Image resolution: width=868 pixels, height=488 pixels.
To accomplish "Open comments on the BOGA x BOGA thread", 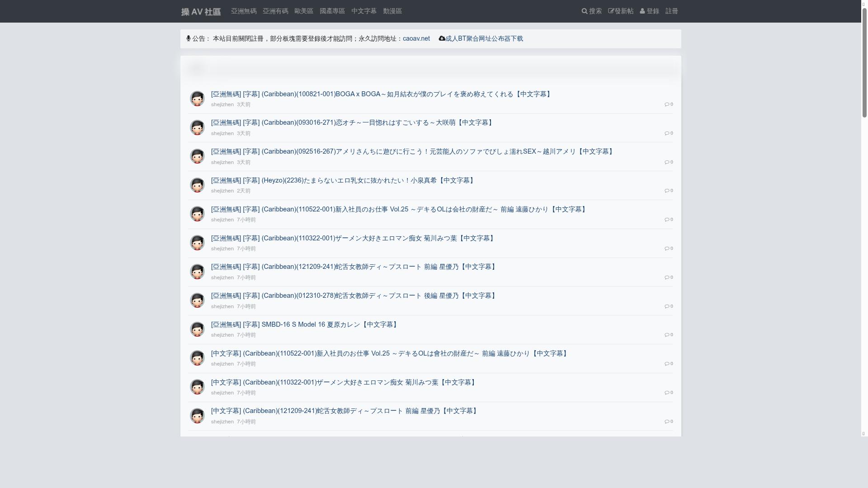I will click(x=668, y=104).
